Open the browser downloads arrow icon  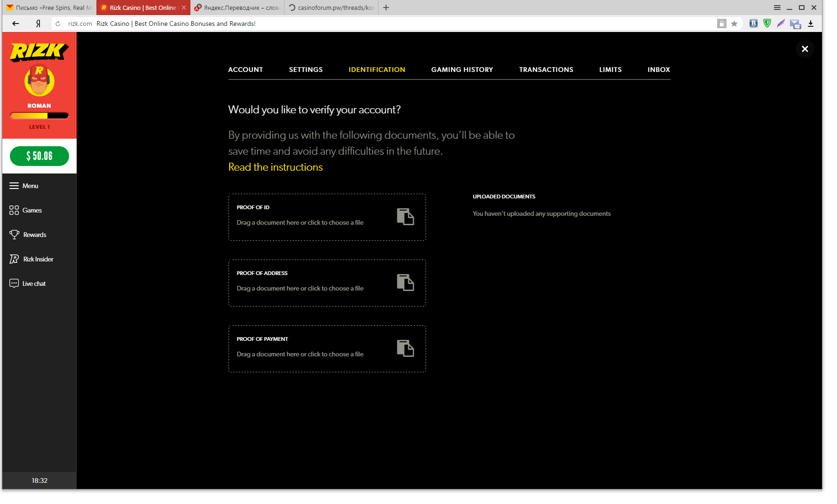click(x=811, y=24)
